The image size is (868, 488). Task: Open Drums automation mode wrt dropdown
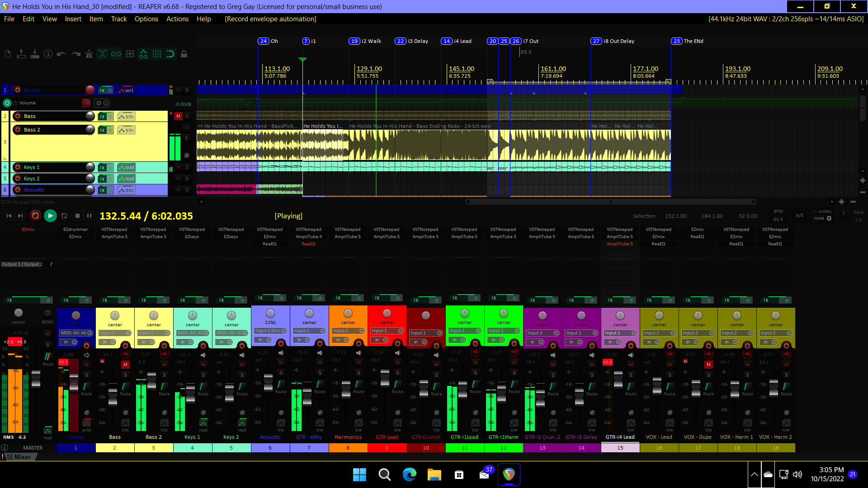pyautogui.click(x=126, y=90)
